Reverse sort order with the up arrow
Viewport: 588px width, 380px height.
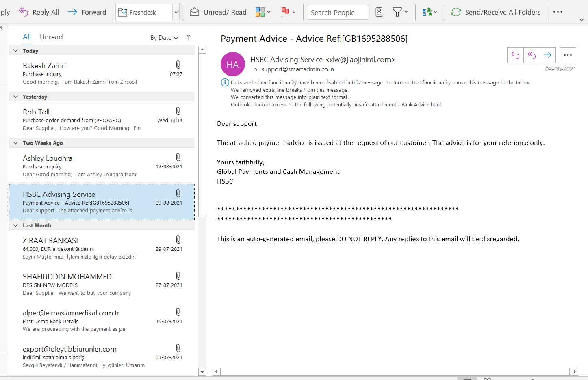(x=189, y=37)
